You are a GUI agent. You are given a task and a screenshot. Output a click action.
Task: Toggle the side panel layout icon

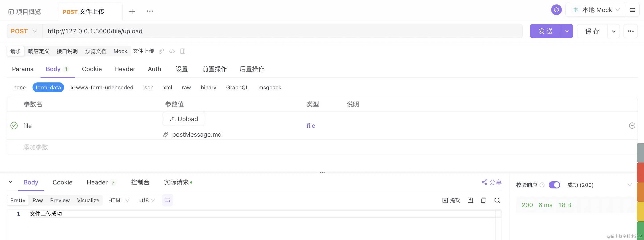click(183, 51)
